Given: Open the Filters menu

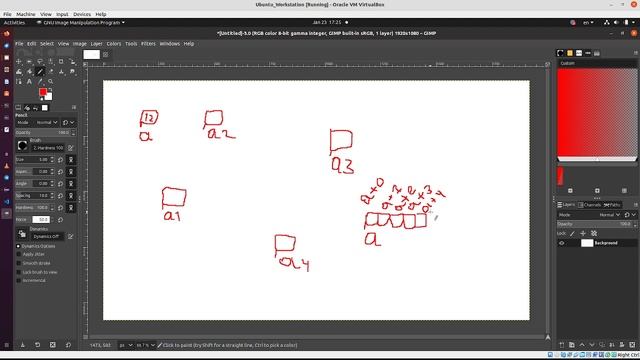Looking at the screenshot, I should click(x=148, y=44).
